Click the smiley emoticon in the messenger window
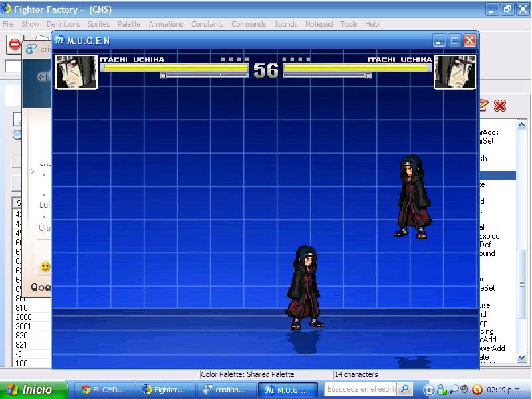Viewport: 532px width, 399px height. click(x=45, y=267)
